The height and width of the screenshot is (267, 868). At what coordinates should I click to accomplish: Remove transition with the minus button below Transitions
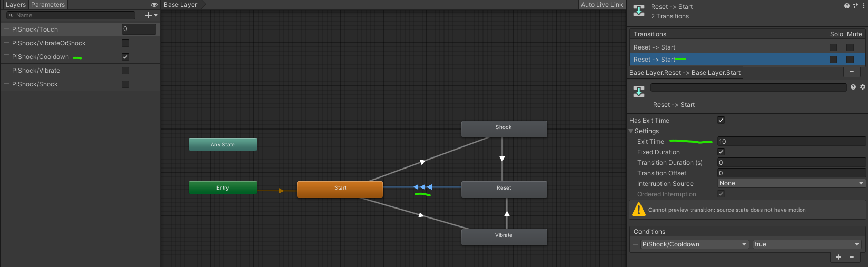tap(852, 72)
